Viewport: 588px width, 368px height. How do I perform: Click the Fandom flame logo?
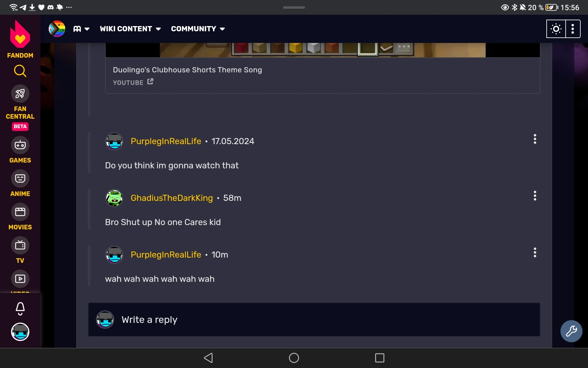pyautogui.click(x=20, y=34)
